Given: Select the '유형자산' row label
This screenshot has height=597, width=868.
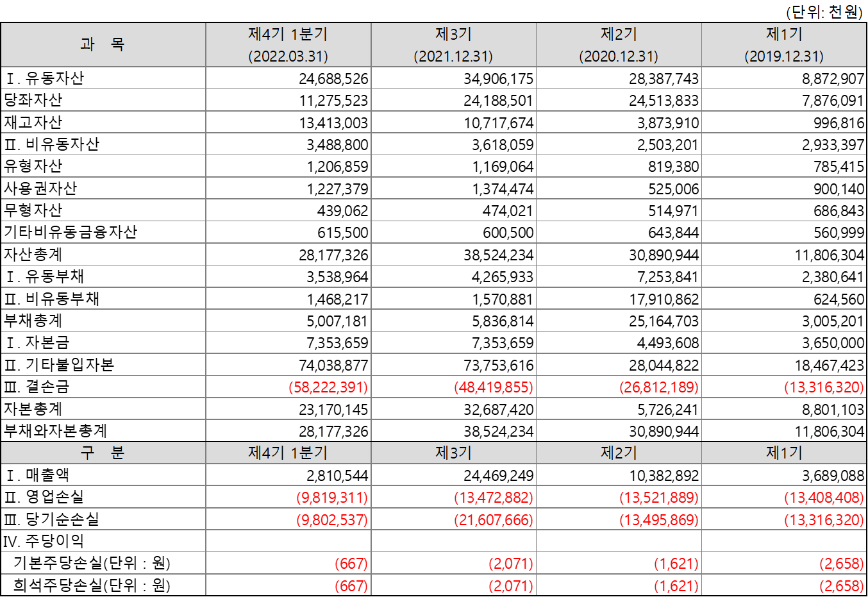Looking at the screenshot, I should pyautogui.click(x=33, y=166).
